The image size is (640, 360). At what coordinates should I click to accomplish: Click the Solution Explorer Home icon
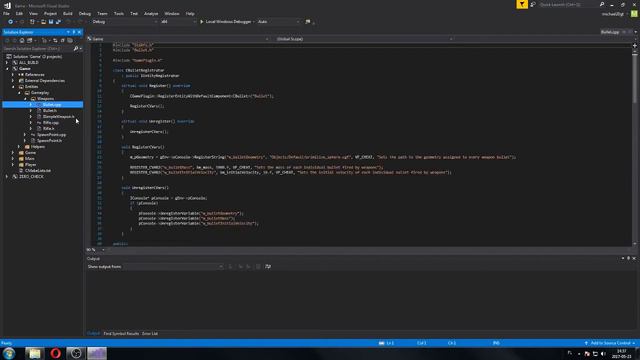(x=22, y=40)
